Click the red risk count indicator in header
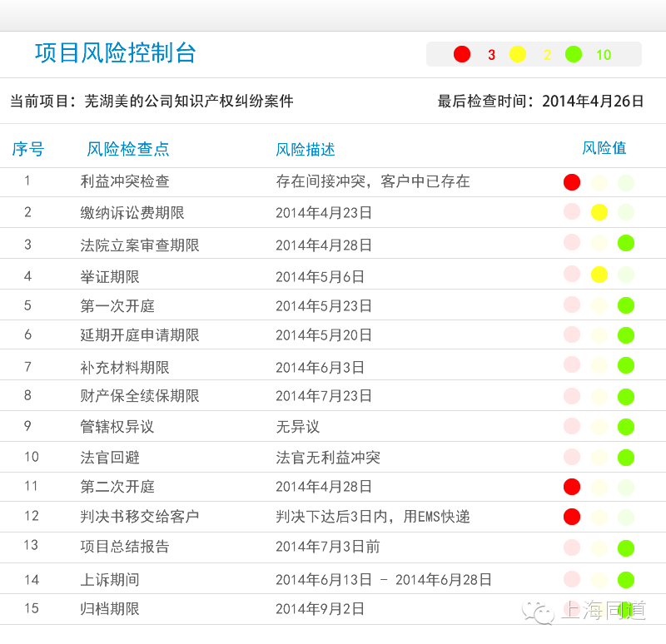The width and height of the screenshot is (666, 644). (462, 54)
